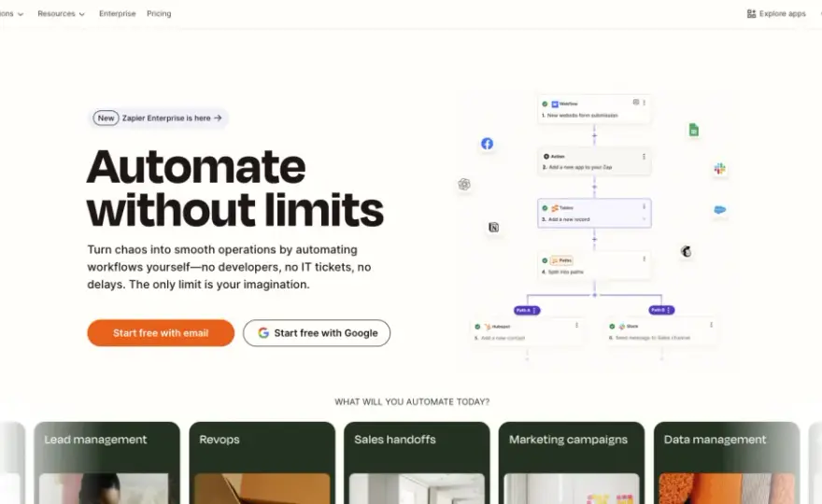The width and height of the screenshot is (822, 504).
Task: Click the OpenAI ChatGPT app icon
Action: coord(464,185)
